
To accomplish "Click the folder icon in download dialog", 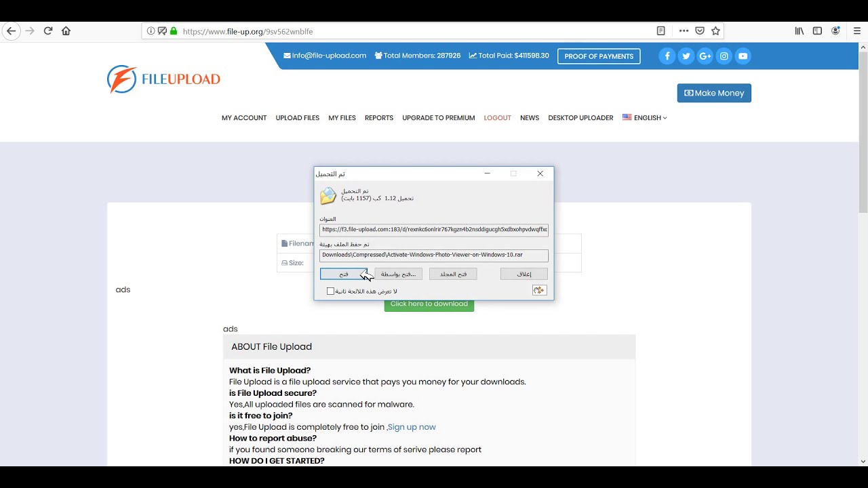I will 328,196.
